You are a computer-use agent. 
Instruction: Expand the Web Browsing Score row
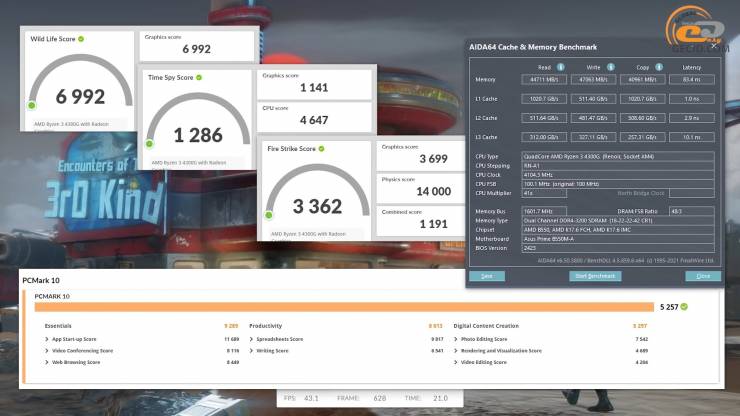pos(47,362)
